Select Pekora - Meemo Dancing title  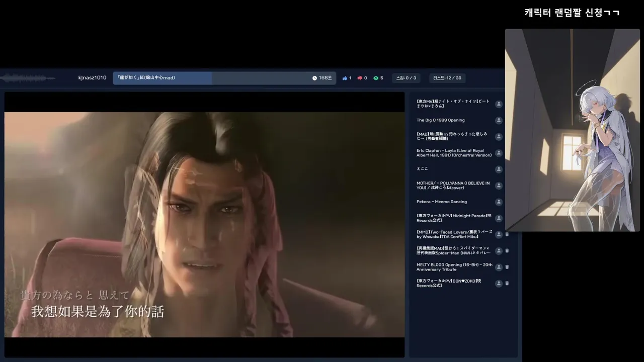pos(442,202)
